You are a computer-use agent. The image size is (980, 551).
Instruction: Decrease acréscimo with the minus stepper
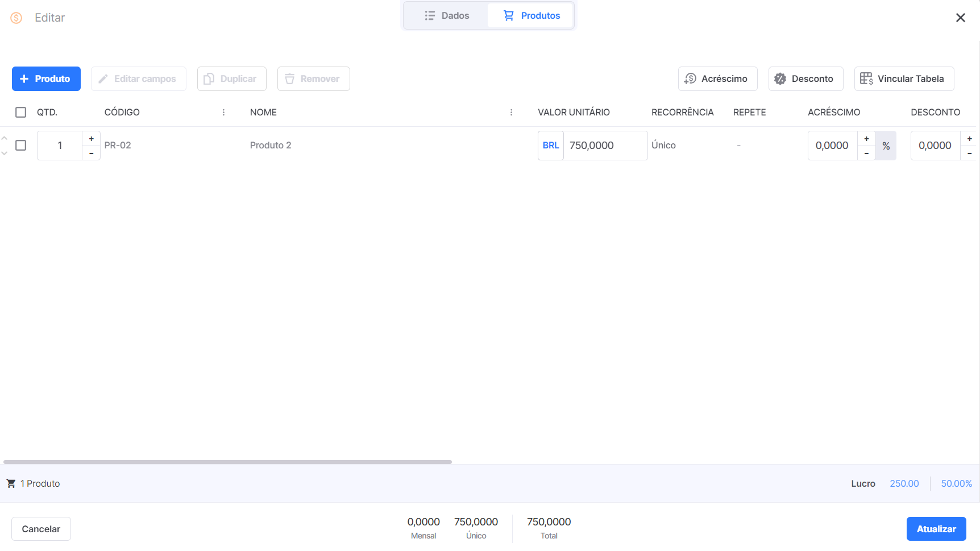point(866,153)
